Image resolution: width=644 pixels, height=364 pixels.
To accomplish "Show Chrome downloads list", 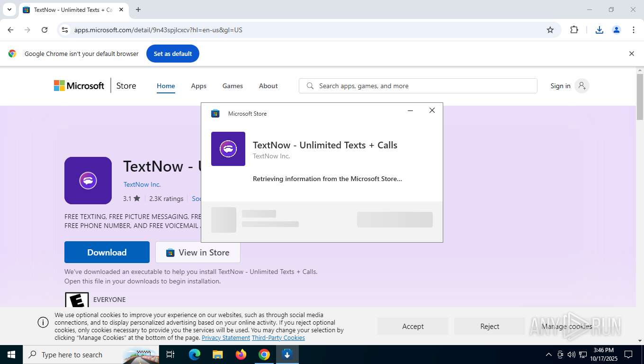I will point(599,30).
